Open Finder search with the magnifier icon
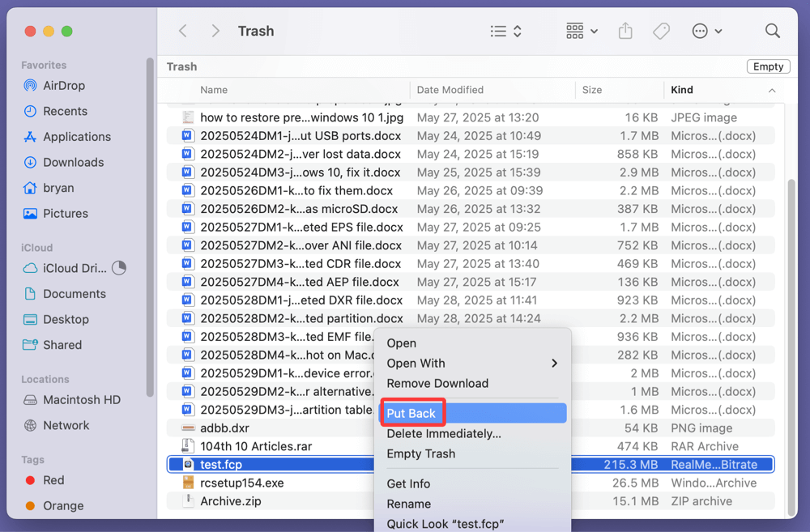This screenshot has height=532, width=810. [771, 30]
